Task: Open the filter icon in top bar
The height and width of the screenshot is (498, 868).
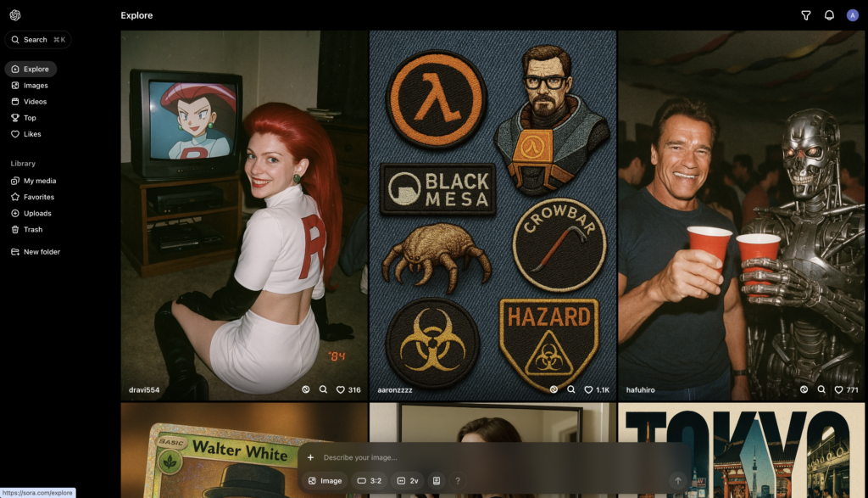Action: 806,15
